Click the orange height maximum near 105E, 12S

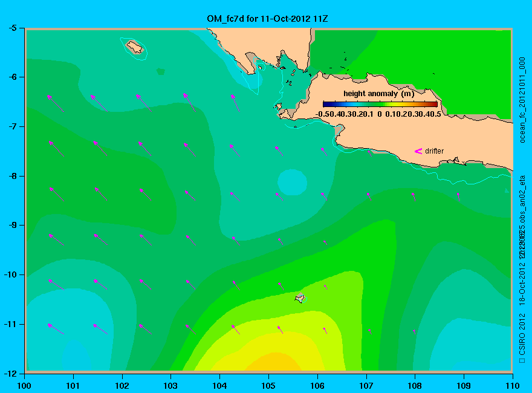(x=273, y=362)
